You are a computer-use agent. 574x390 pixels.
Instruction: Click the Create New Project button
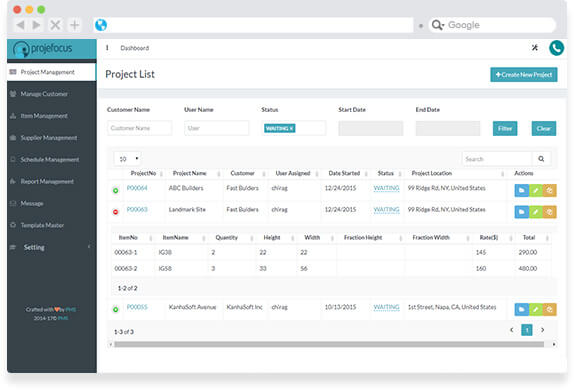point(524,75)
